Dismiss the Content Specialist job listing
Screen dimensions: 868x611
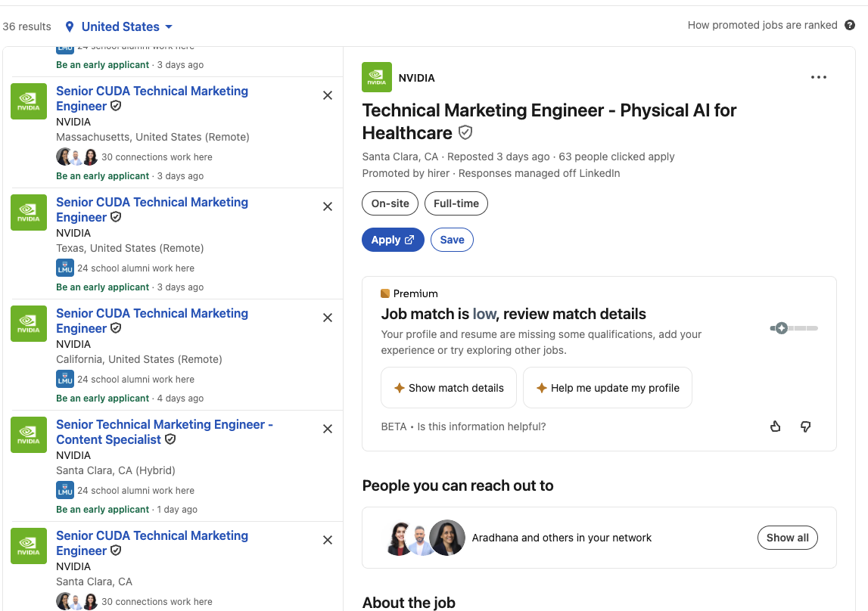(328, 429)
